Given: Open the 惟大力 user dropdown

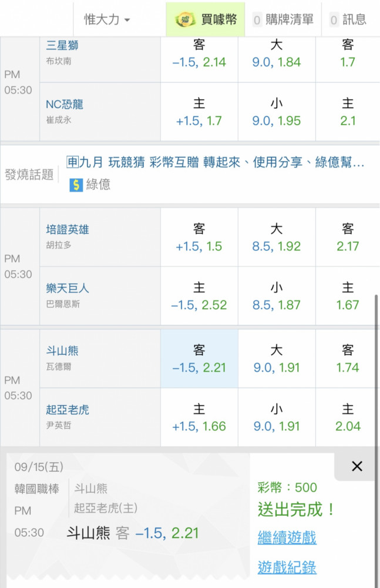Looking at the screenshot, I should tap(107, 19).
